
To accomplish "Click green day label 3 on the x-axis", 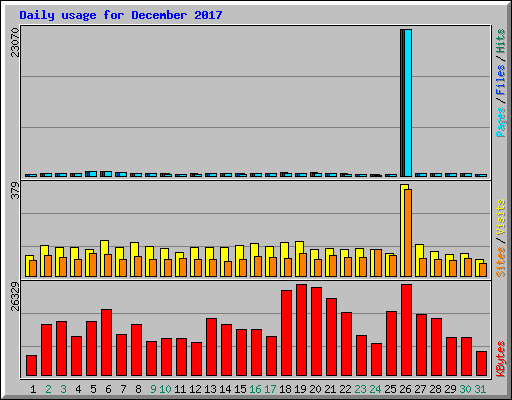I will 63,389.
